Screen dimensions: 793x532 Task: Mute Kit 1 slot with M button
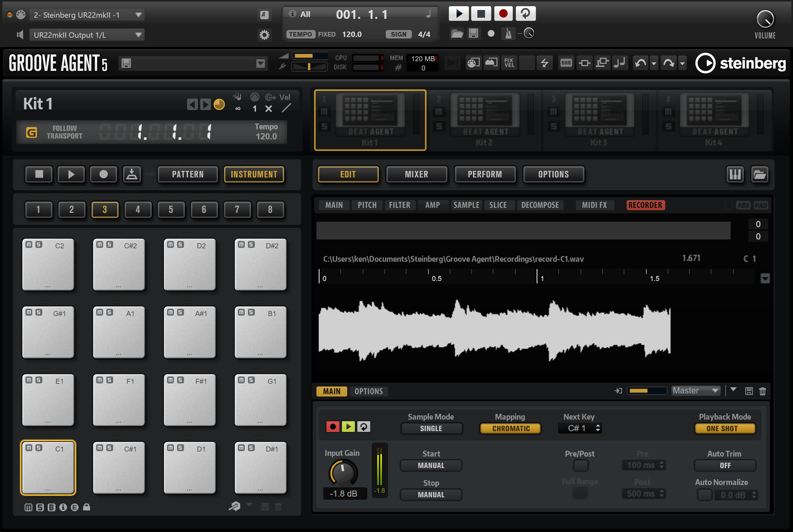(324, 112)
